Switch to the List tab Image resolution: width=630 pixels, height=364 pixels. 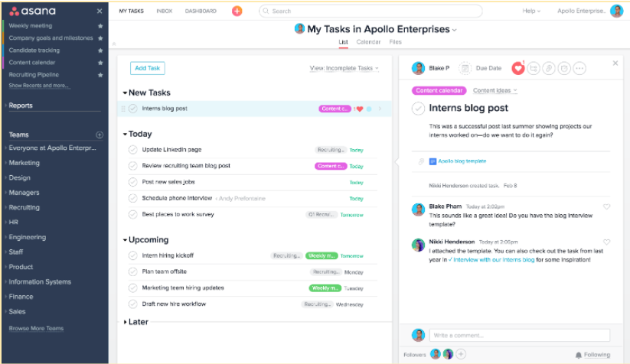click(x=343, y=42)
